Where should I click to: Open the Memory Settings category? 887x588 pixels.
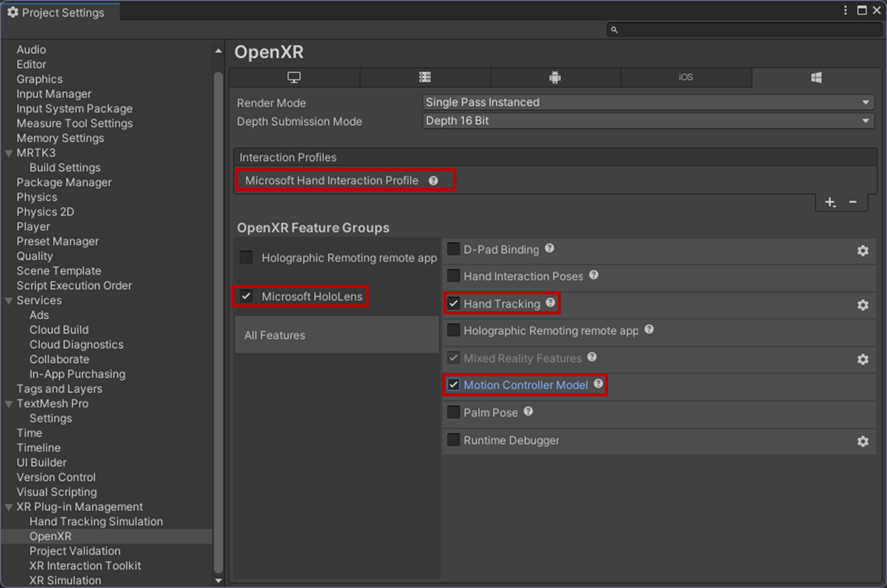click(x=60, y=138)
